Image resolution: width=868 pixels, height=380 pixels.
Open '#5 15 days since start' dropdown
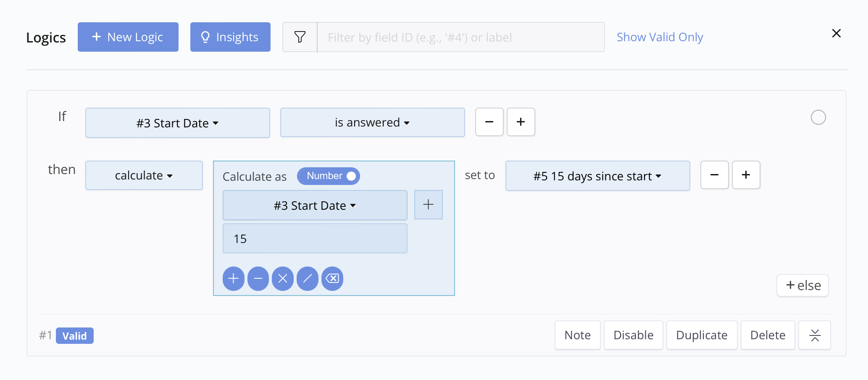597,176
